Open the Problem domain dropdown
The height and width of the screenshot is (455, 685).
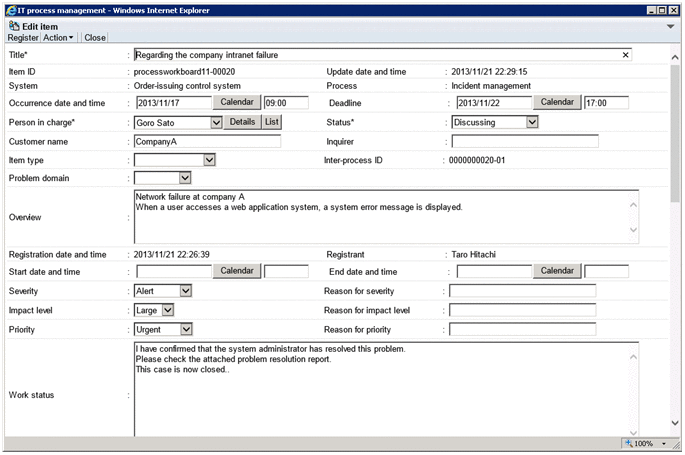tap(184, 179)
